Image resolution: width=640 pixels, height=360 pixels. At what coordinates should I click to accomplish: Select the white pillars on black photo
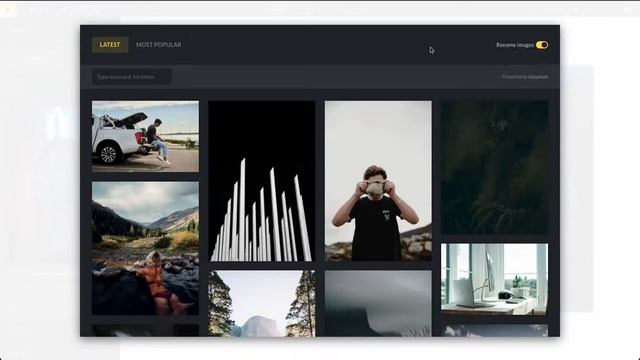[x=262, y=181]
